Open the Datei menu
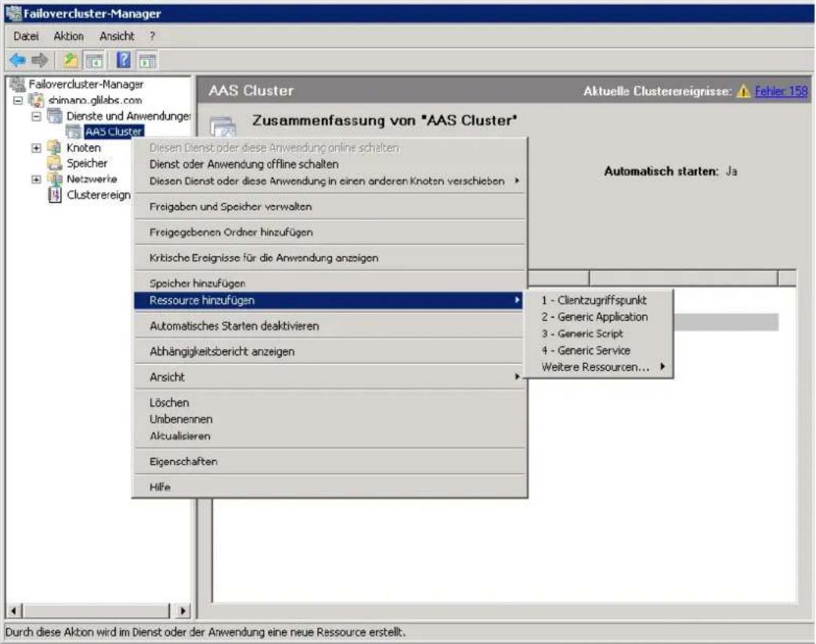Viewport: 816px width, 644px height. pos(26,36)
